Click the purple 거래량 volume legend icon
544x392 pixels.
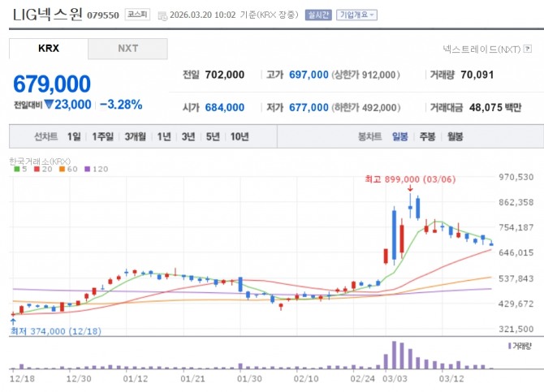[510, 346]
